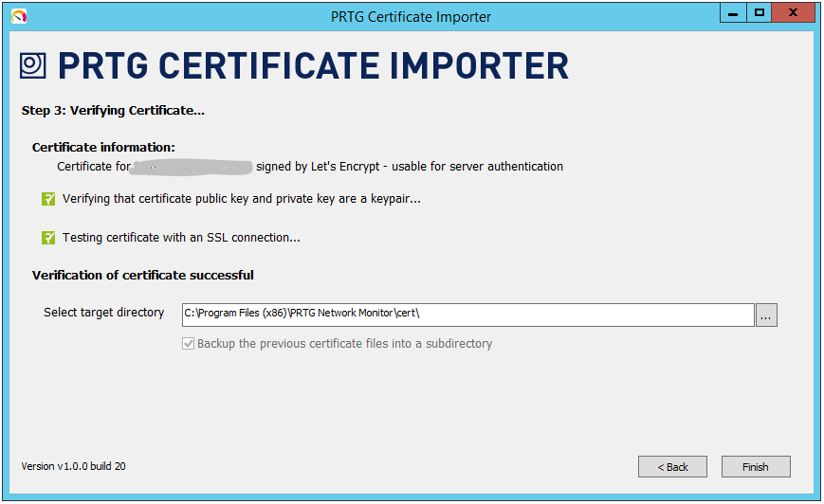
Task: Close the PRTG Certificate Importer window
Action: click(x=793, y=13)
